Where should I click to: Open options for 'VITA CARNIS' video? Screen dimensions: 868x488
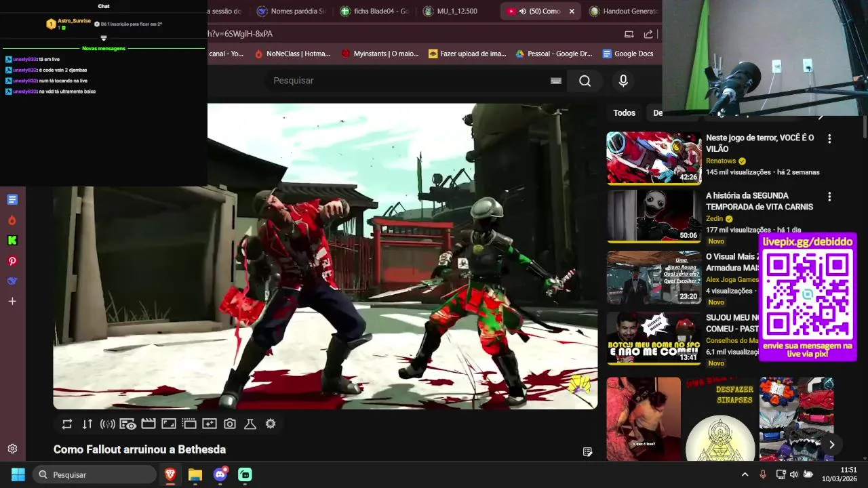point(829,197)
